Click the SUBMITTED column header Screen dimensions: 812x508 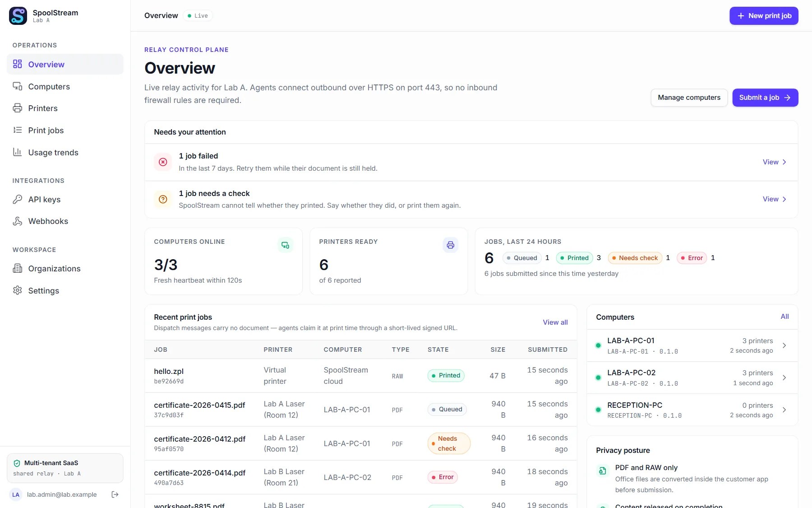tap(548, 350)
